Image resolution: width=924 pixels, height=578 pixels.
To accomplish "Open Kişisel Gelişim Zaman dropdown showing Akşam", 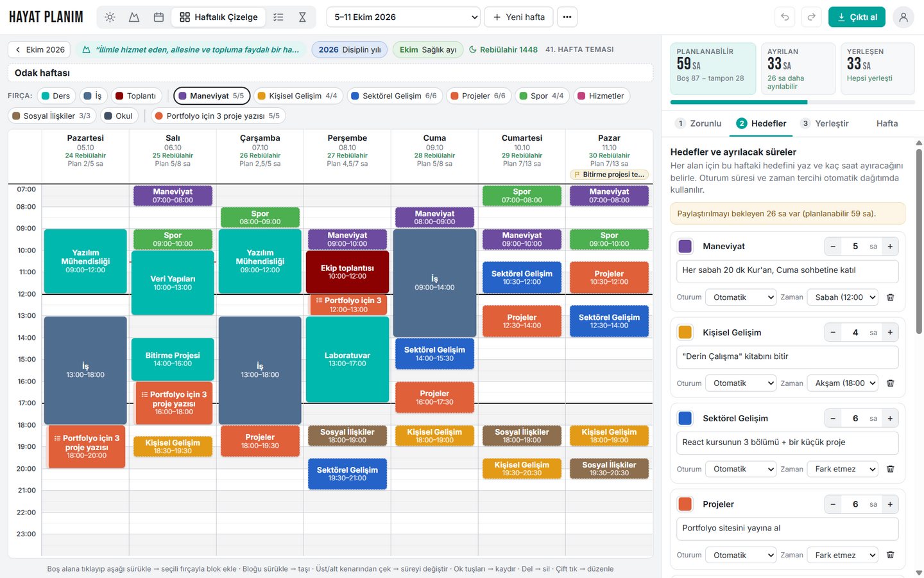I will pos(843,383).
